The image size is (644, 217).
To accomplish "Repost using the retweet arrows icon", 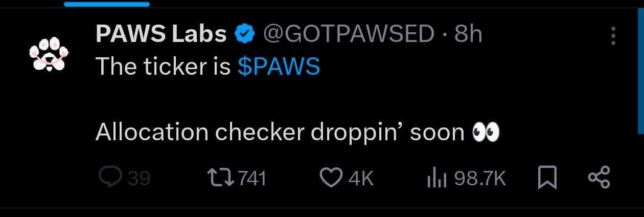I will [221, 178].
